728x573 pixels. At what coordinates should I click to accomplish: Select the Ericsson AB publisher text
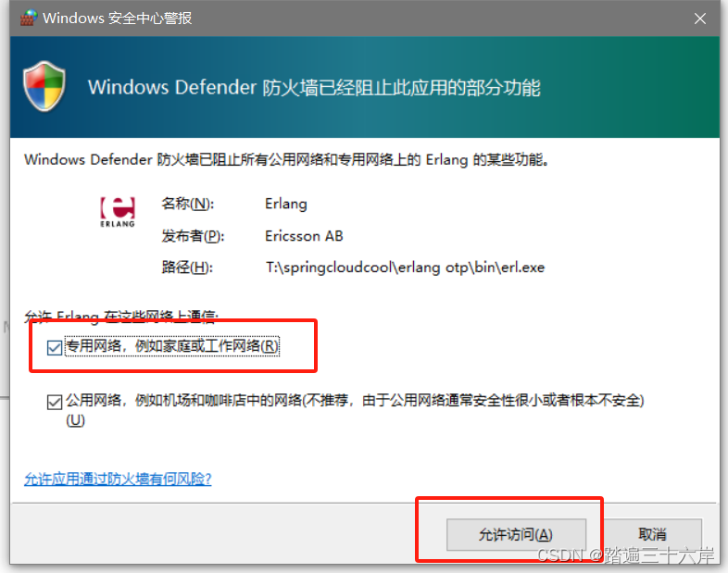pyautogui.click(x=304, y=236)
